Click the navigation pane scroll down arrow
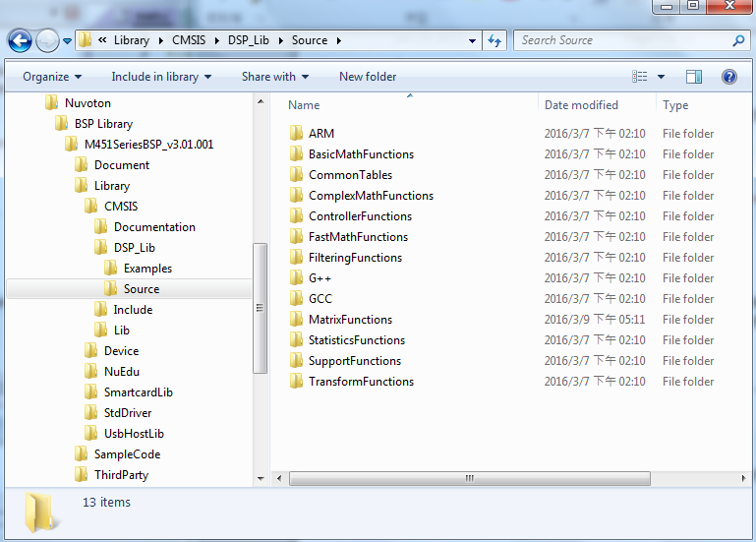756x542 pixels. [x=261, y=479]
